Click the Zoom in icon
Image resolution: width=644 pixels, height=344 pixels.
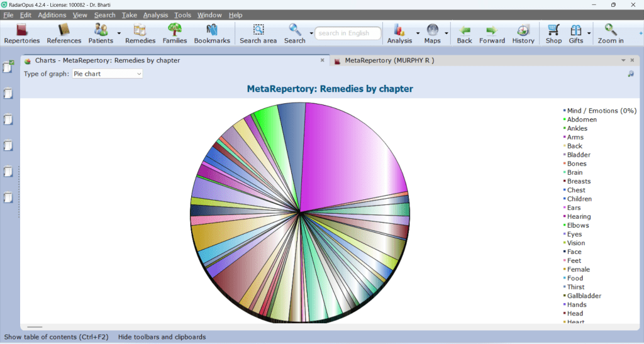coord(610,34)
